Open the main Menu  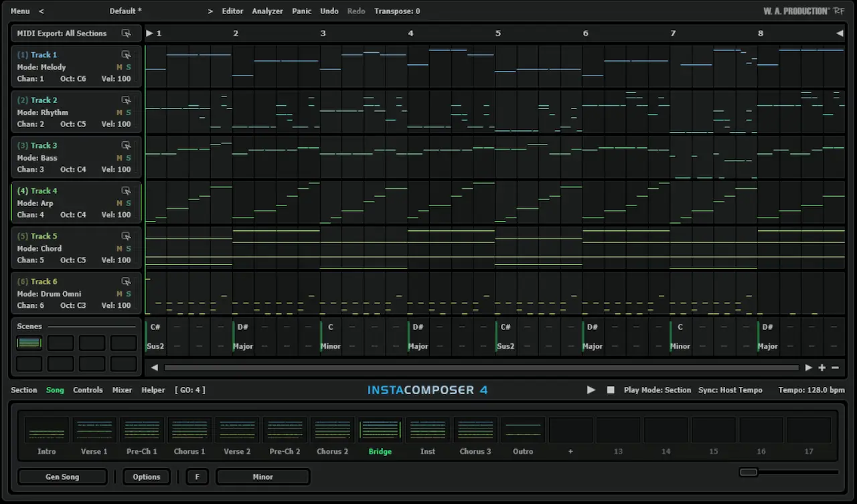pyautogui.click(x=20, y=11)
